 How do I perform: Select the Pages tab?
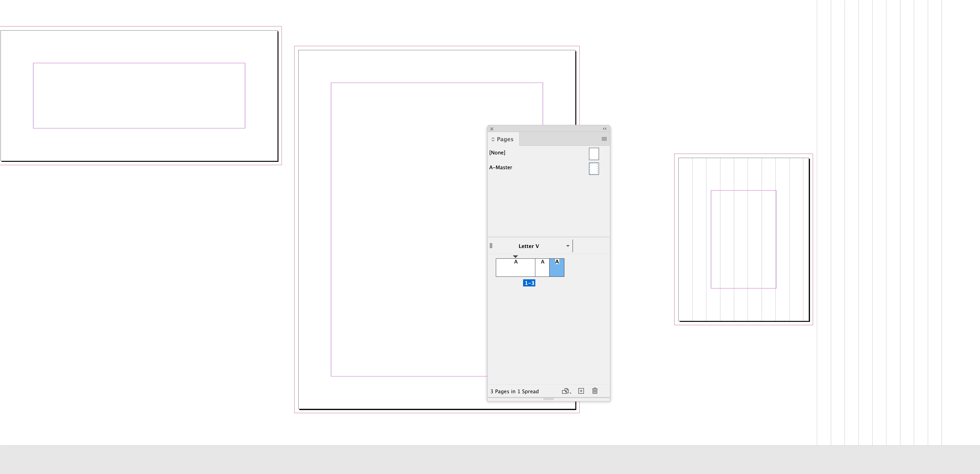click(x=505, y=139)
